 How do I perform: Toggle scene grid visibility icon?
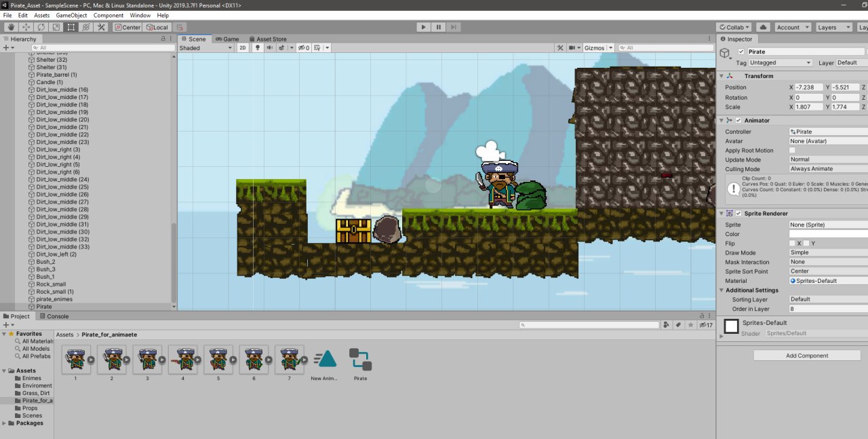318,47
